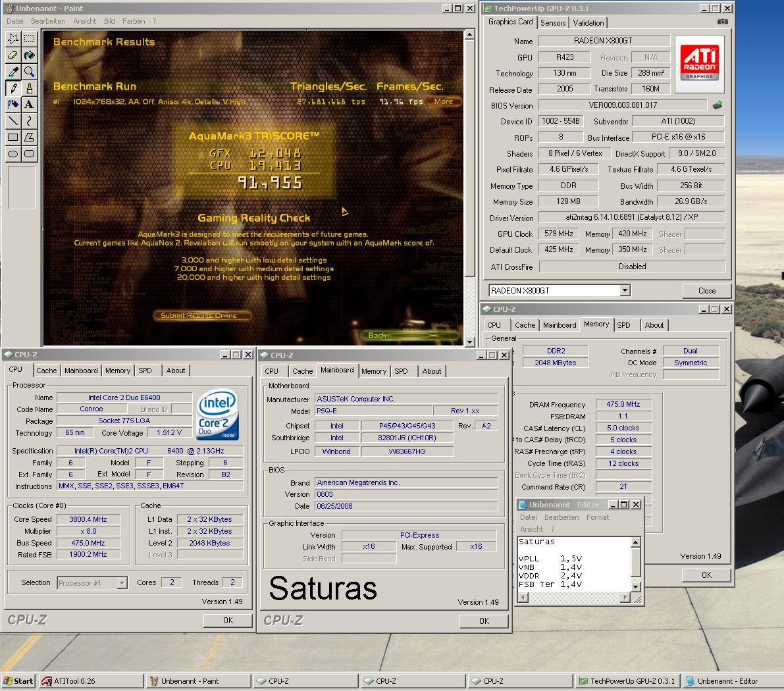The width and height of the screenshot is (784, 691).
Task: Select the Free-form select tool in Paint
Action: (14, 39)
